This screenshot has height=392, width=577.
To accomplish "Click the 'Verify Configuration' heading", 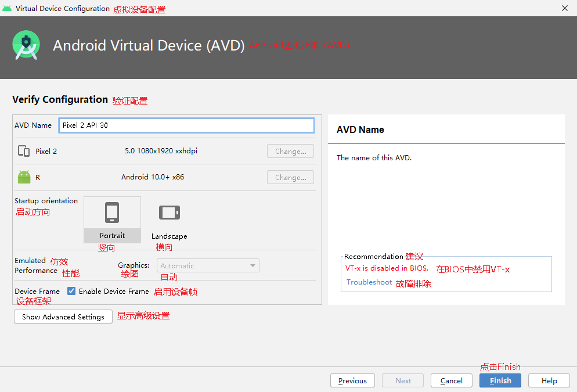I will (60, 99).
